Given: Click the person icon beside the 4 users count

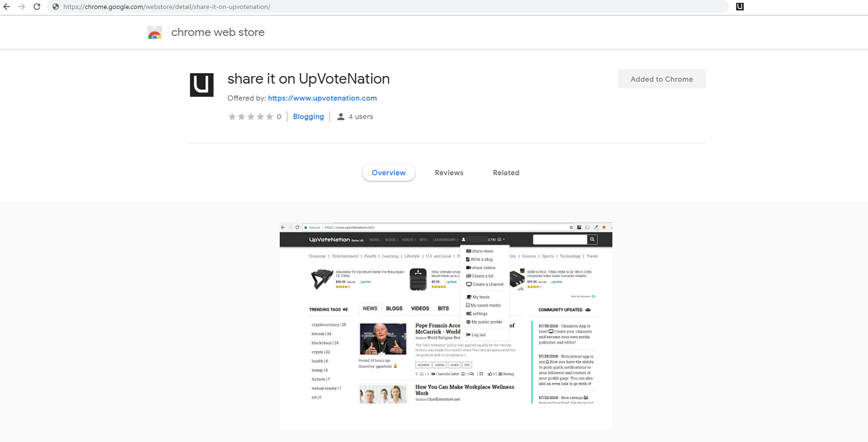Looking at the screenshot, I should click(x=341, y=116).
